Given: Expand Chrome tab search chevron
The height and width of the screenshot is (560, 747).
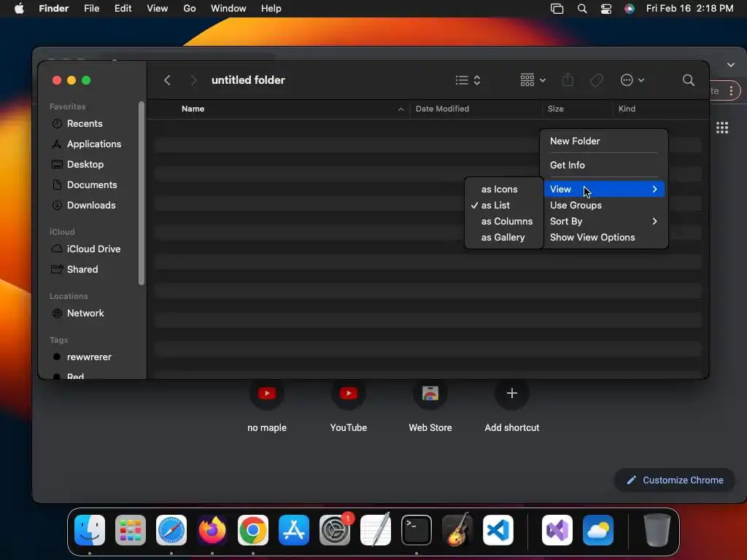Looking at the screenshot, I should coord(731,65).
